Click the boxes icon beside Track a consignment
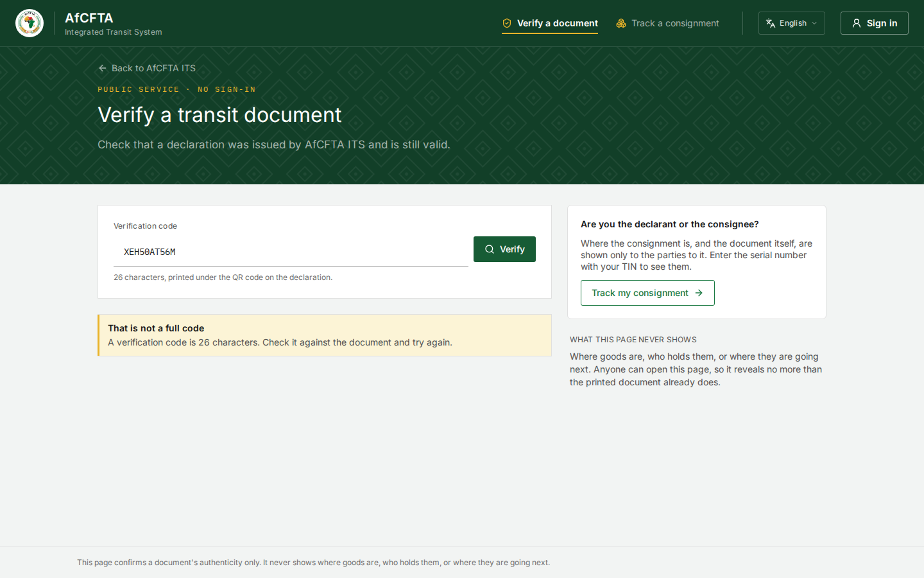 621,23
